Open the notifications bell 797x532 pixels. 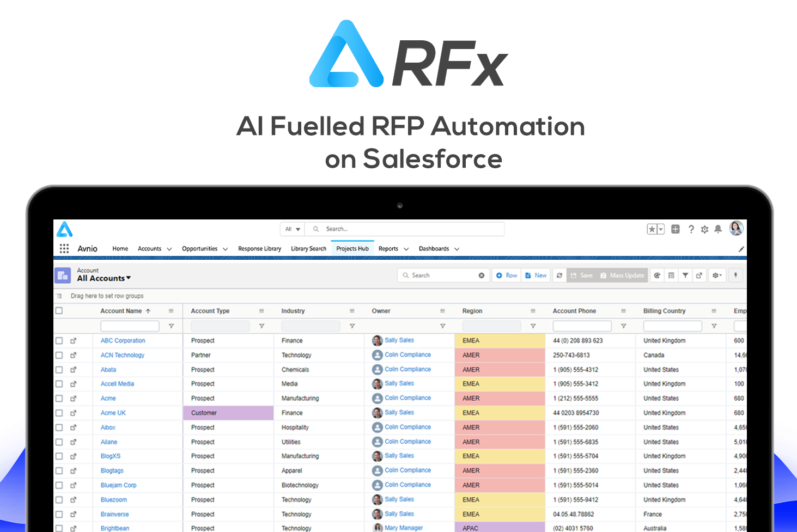pyautogui.click(x=718, y=229)
